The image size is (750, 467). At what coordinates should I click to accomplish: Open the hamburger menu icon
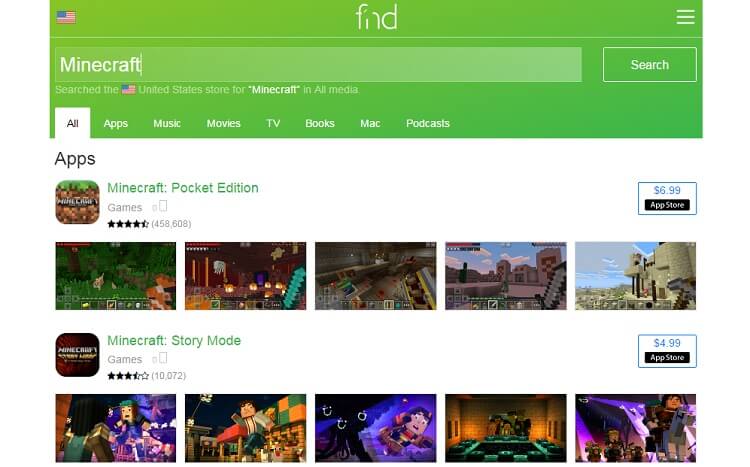(x=685, y=17)
